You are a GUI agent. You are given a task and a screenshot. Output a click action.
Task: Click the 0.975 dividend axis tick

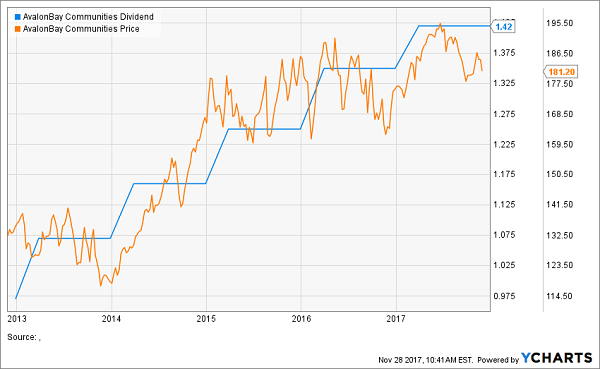(504, 296)
